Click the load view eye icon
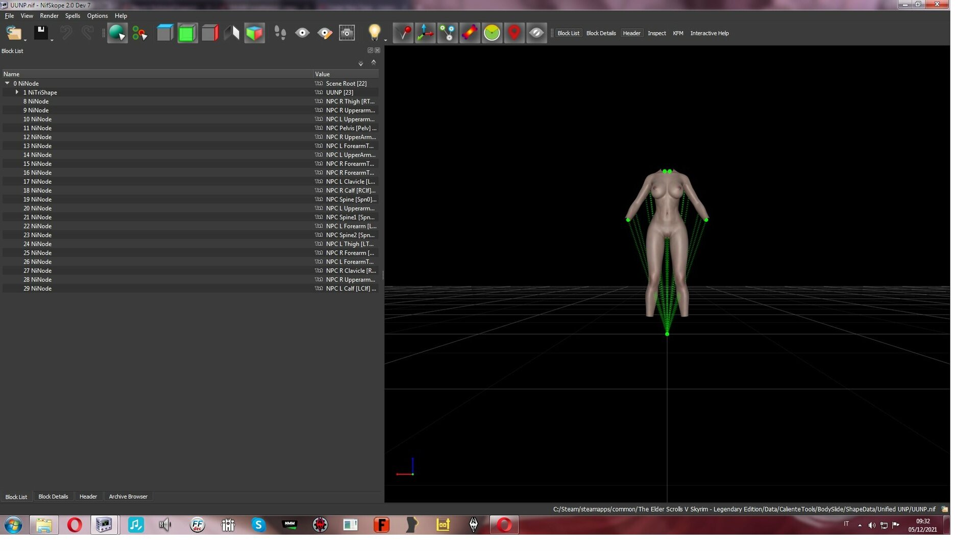Viewport: 980px width, 551px height. (302, 33)
